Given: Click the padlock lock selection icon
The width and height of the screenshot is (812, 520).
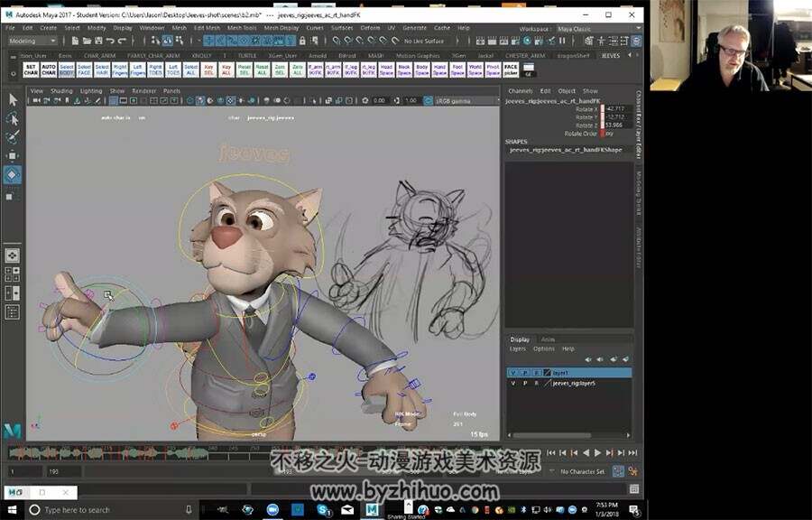Looking at the screenshot, I should (x=302, y=41).
